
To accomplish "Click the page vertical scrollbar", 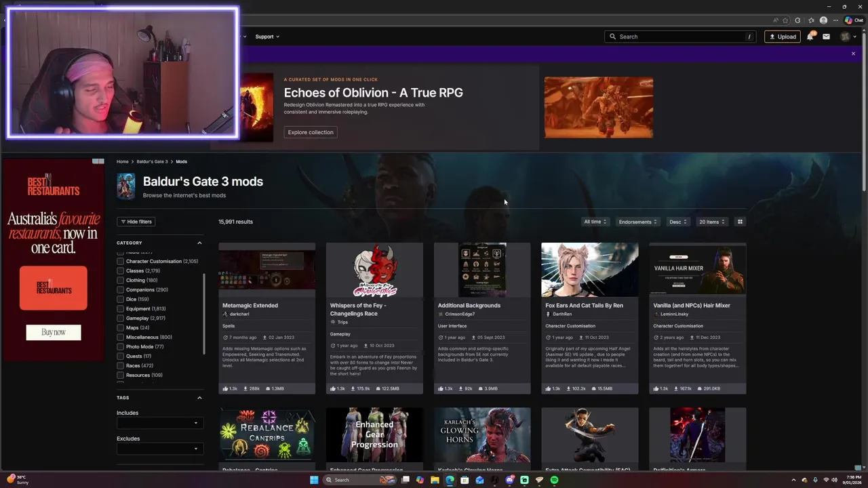I will pos(864,113).
